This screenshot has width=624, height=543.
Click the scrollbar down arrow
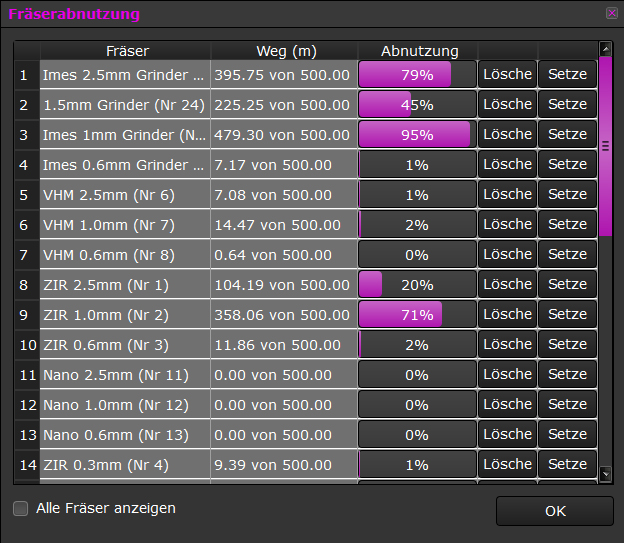click(x=605, y=473)
